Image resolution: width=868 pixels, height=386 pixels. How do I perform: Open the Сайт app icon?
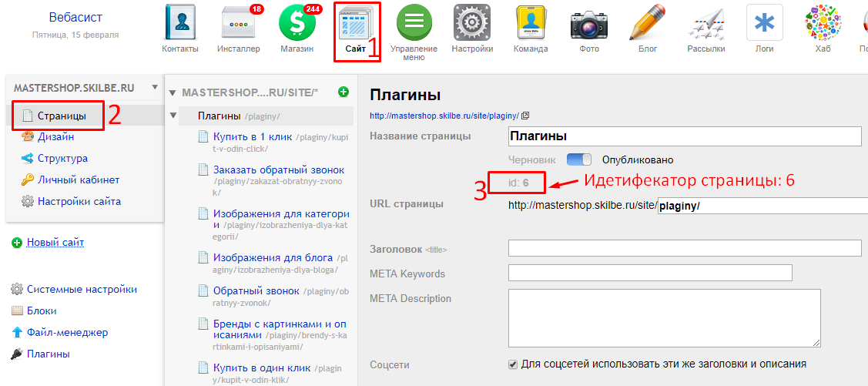pyautogui.click(x=355, y=22)
